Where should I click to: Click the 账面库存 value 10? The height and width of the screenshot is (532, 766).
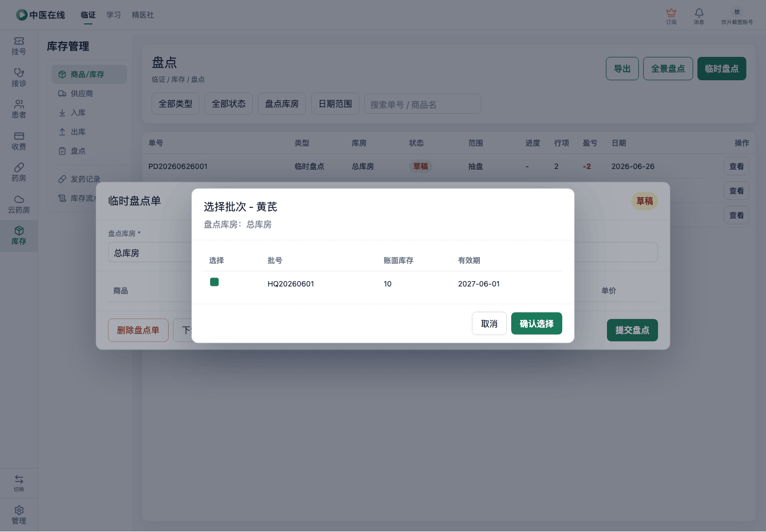[387, 284]
